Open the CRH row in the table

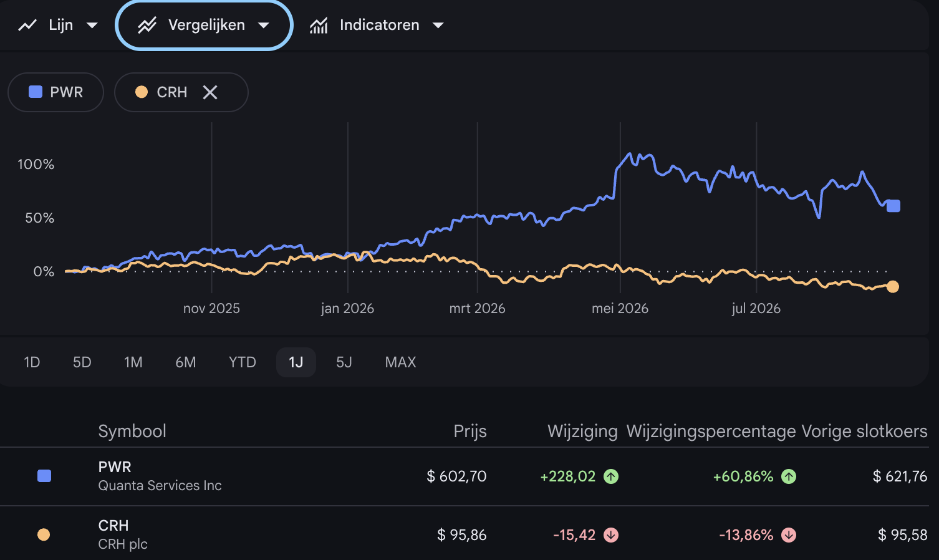pyautogui.click(x=465, y=534)
